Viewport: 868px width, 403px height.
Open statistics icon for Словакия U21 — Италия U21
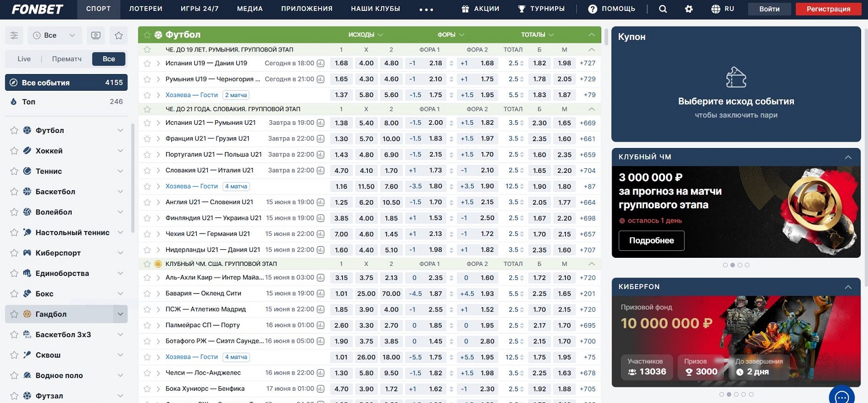pyautogui.click(x=321, y=171)
